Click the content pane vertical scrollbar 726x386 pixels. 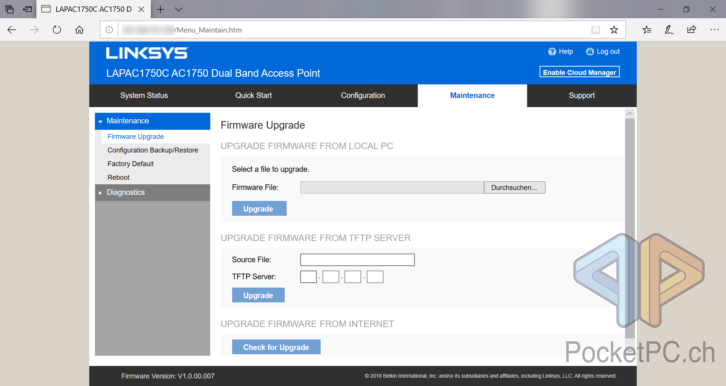[x=630, y=229]
